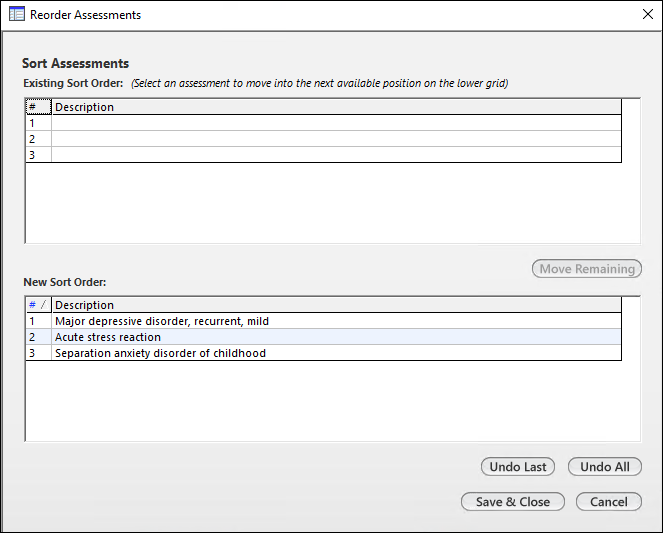Click row number 3 cell in New Sort Order
The height and width of the screenshot is (533, 663).
click(38, 353)
